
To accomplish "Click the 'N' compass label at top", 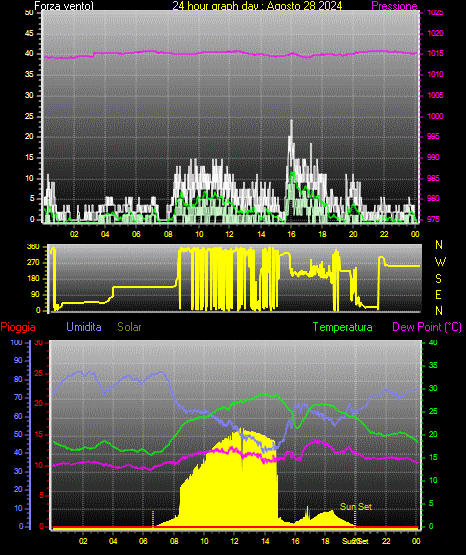I will click(x=439, y=245).
